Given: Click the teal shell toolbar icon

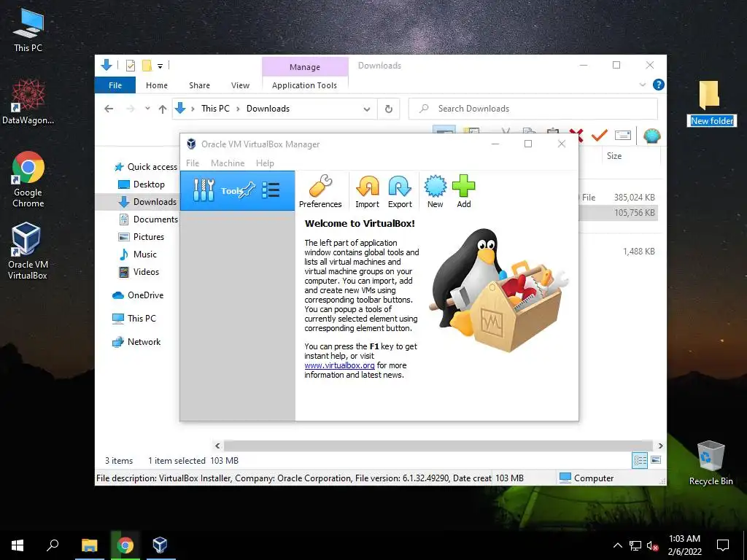Looking at the screenshot, I should click(x=651, y=136).
